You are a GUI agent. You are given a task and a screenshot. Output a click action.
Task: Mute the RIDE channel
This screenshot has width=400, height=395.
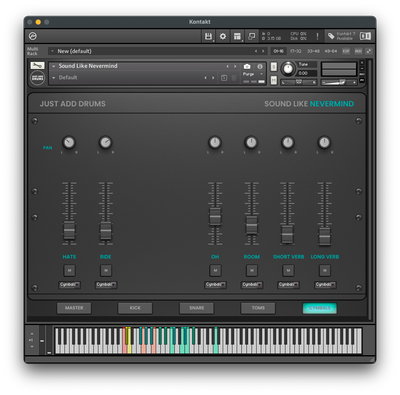click(x=106, y=270)
